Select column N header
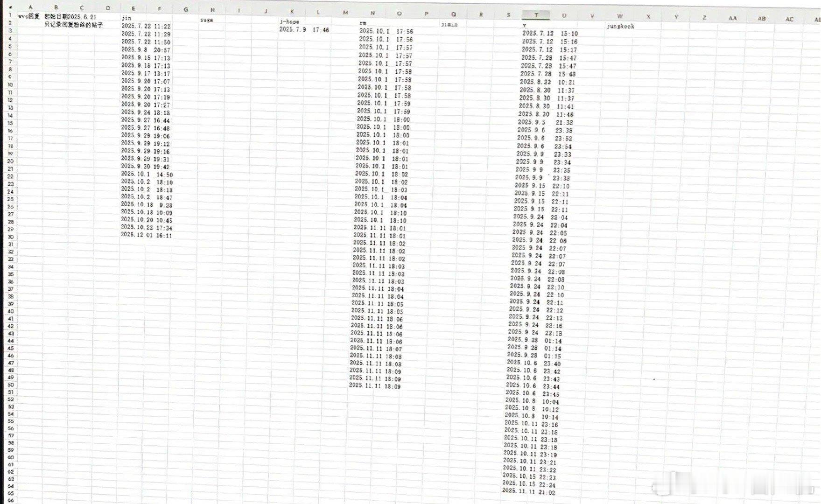 click(x=372, y=13)
